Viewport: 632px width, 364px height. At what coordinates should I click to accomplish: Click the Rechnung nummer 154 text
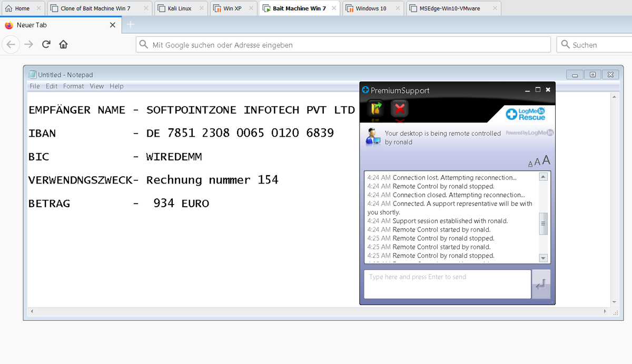tap(212, 180)
